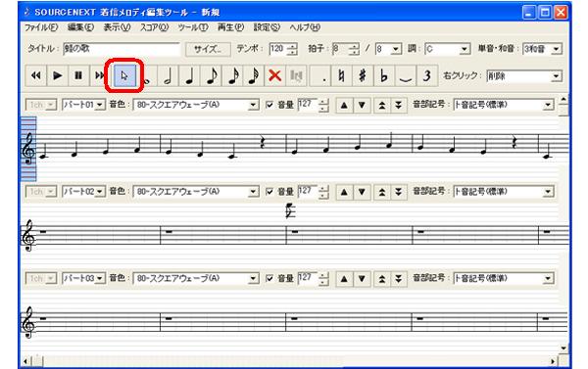Click the rewind playback button

point(35,76)
